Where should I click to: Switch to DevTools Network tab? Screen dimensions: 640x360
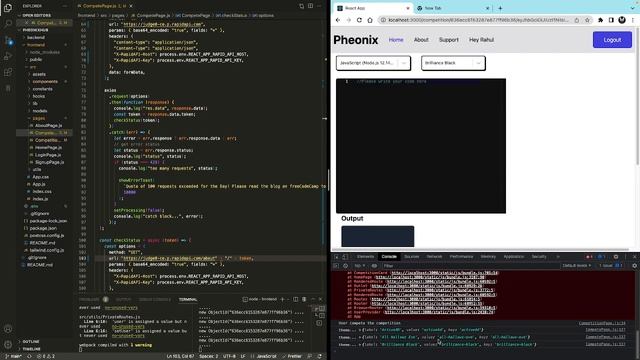tap(434, 257)
